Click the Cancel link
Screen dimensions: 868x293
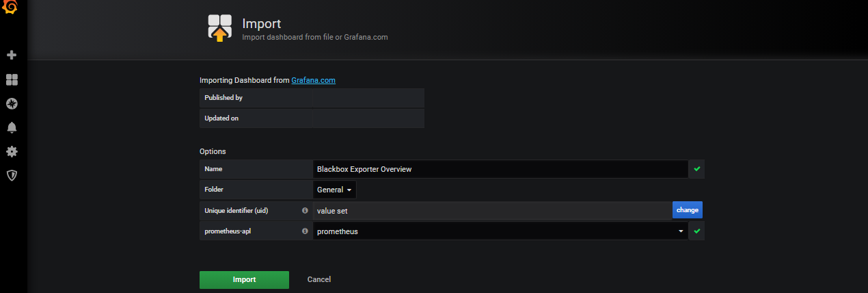319,279
